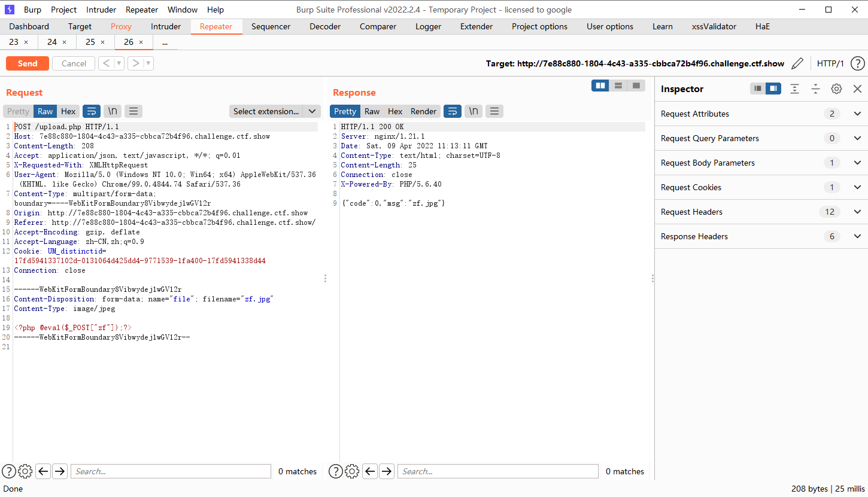Open response search settings gear
This screenshot has height=497, width=868.
pos(352,471)
